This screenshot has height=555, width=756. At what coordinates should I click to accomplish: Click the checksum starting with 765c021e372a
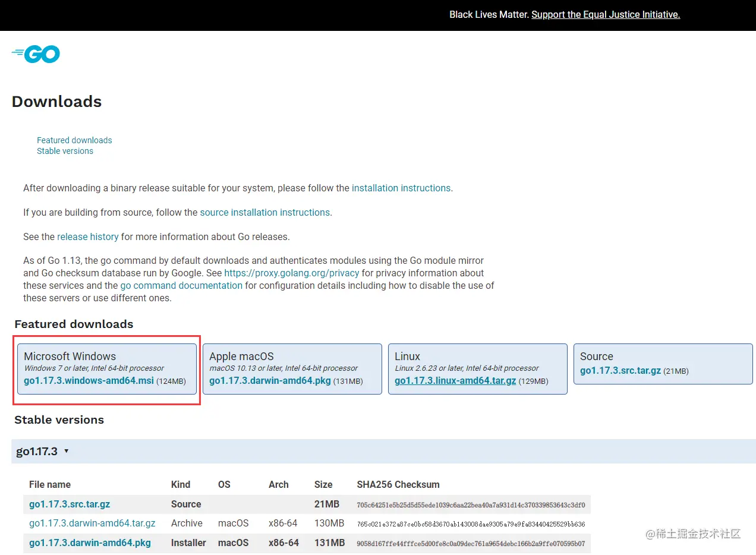471,524
